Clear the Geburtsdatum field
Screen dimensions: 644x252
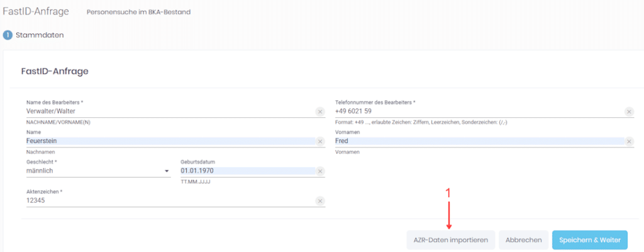point(319,171)
